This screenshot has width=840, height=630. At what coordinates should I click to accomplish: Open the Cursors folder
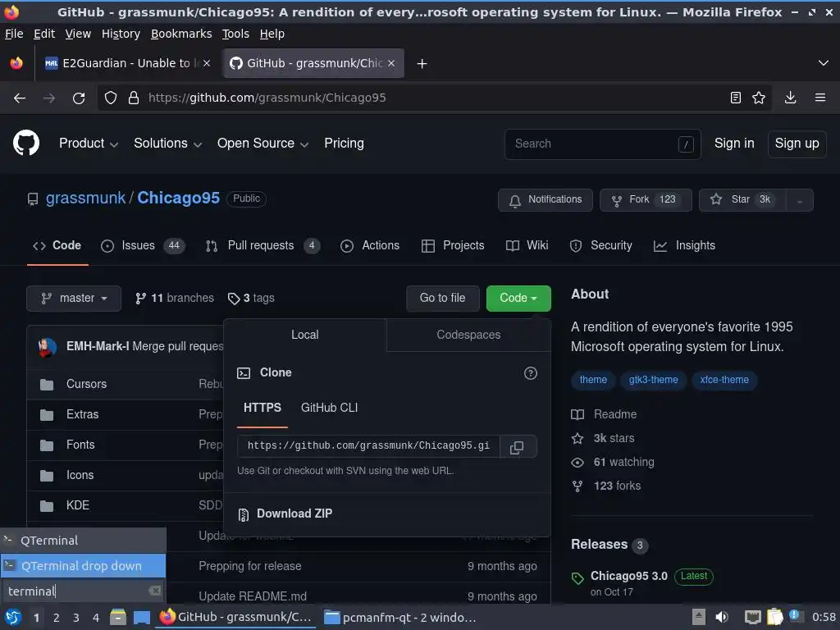pos(86,384)
